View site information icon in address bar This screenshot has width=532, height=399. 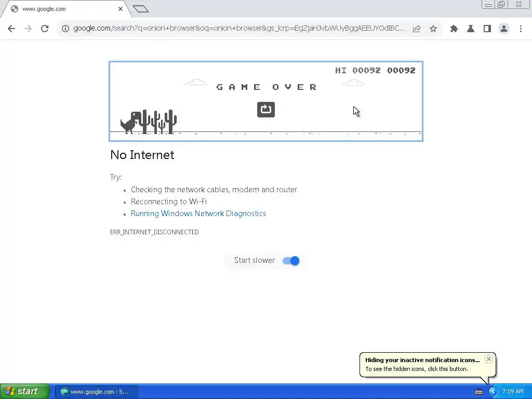pyautogui.click(x=65, y=29)
